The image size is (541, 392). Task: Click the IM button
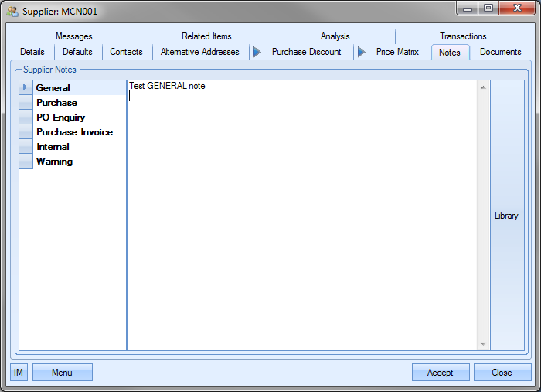19,373
